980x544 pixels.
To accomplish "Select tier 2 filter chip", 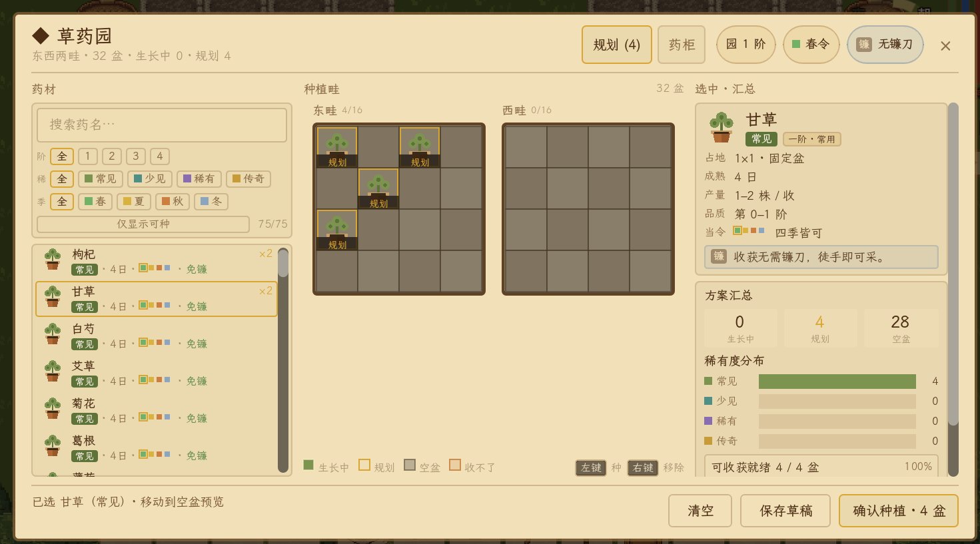I will tap(112, 156).
